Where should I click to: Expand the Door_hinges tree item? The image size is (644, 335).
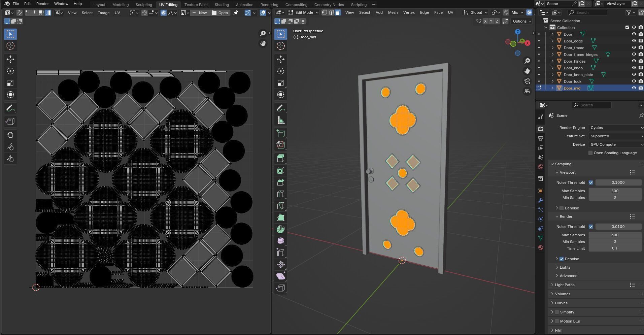pyautogui.click(x=552, y=61)
